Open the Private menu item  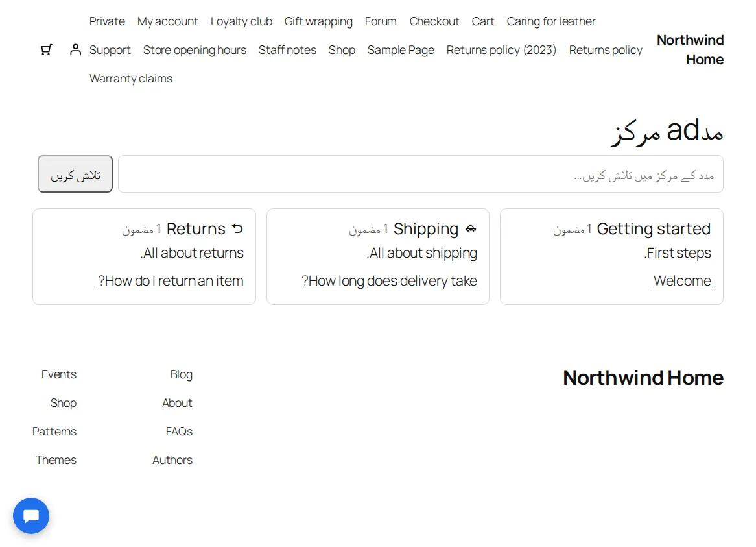pos(107,21)
